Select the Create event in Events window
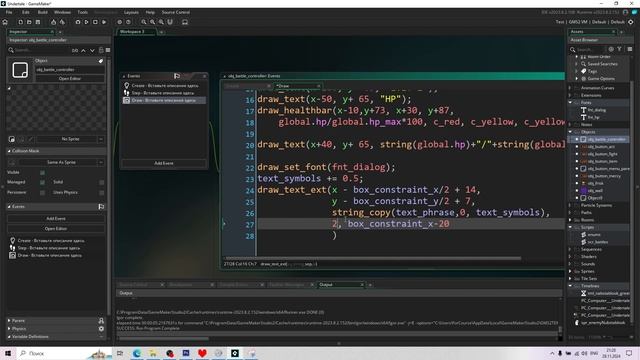 164,86
